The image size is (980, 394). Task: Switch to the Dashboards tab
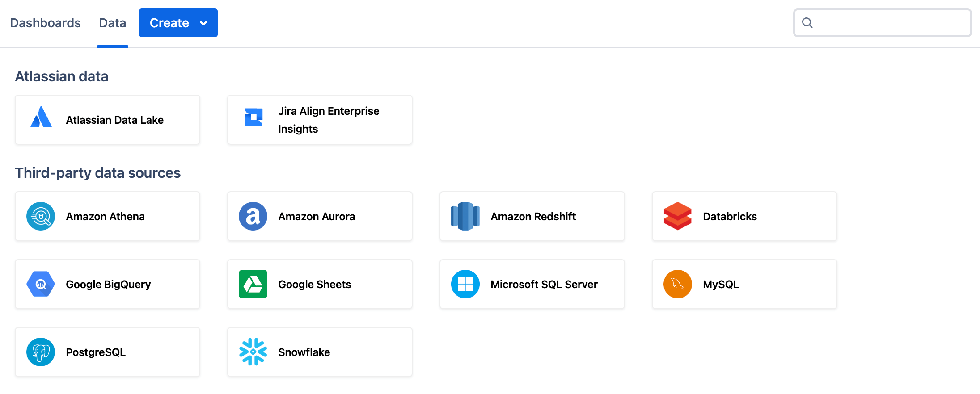[x=45, y=22]
